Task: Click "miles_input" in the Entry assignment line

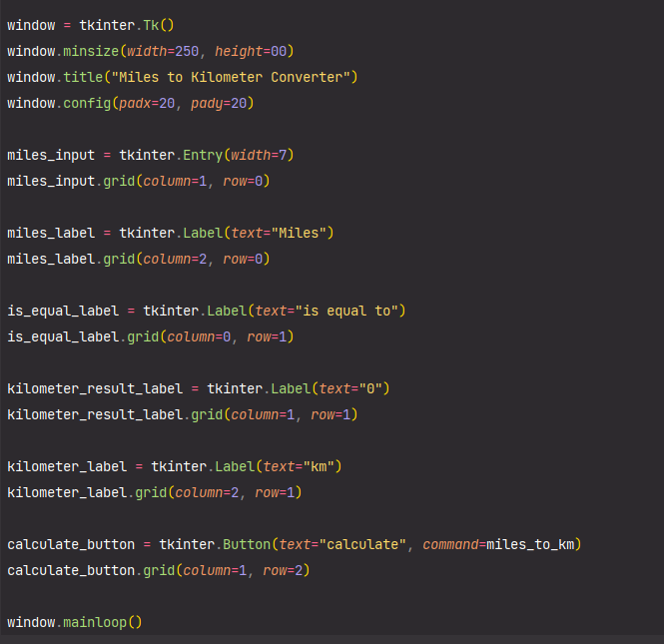Action: (51, 155)
